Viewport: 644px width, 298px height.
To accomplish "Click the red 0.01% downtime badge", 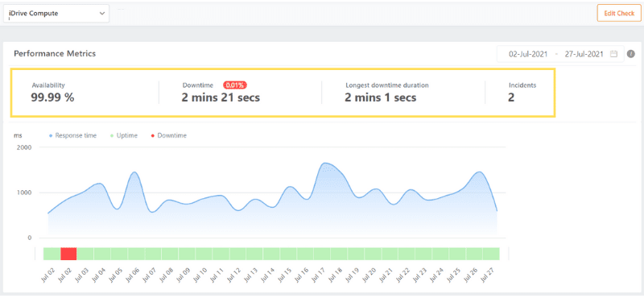I will (x=234, y=85).
